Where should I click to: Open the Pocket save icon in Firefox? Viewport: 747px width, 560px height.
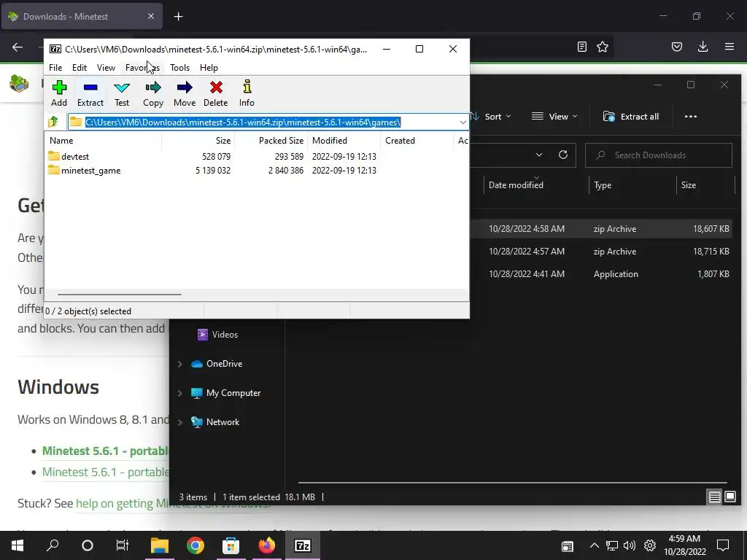[677, 47]
